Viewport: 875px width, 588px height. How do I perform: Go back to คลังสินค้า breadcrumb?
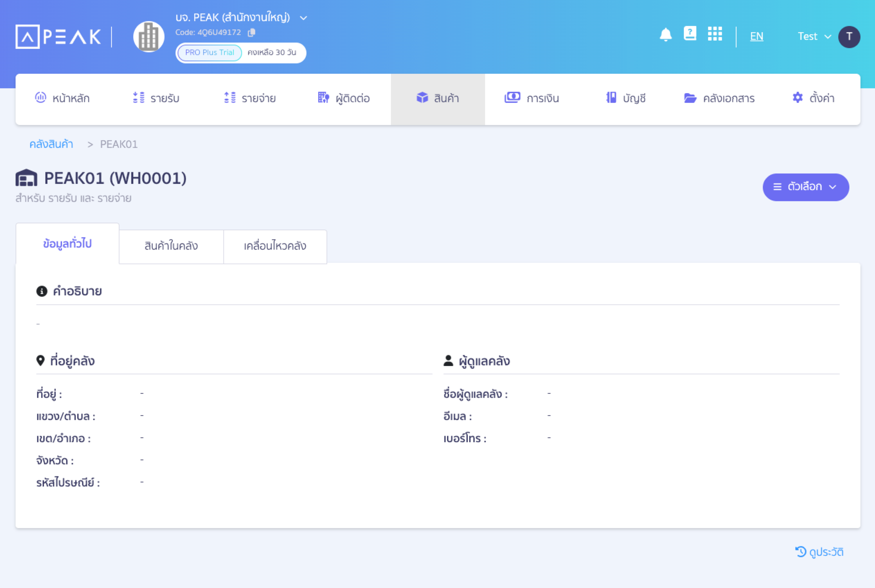tap(51, 144)
